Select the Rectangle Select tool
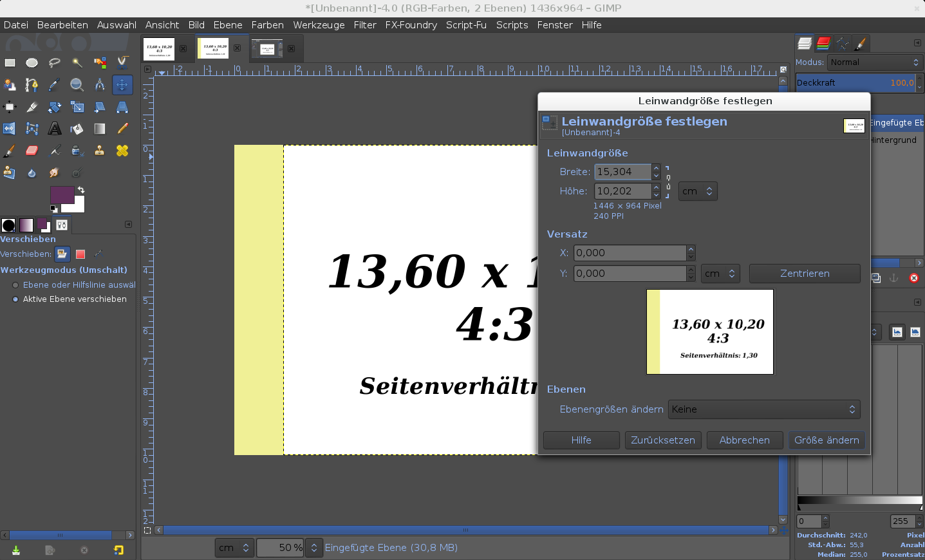 pos(10,62)
